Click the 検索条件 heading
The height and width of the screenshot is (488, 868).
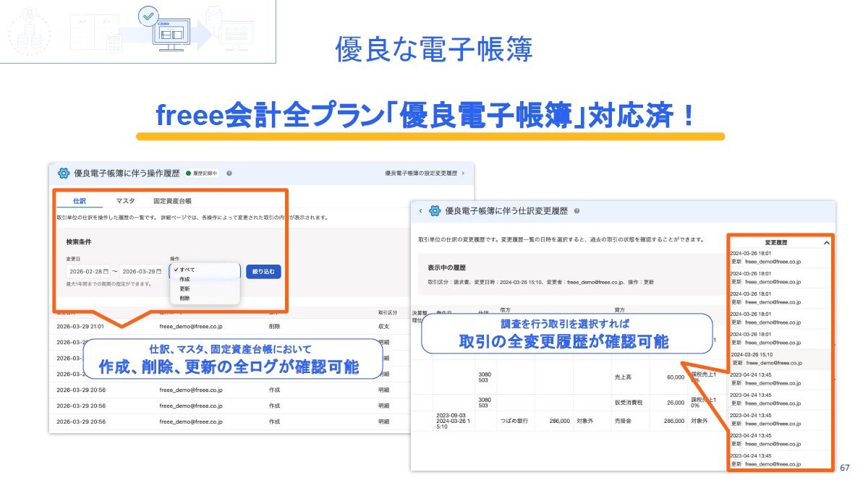[x=77, y=241]
